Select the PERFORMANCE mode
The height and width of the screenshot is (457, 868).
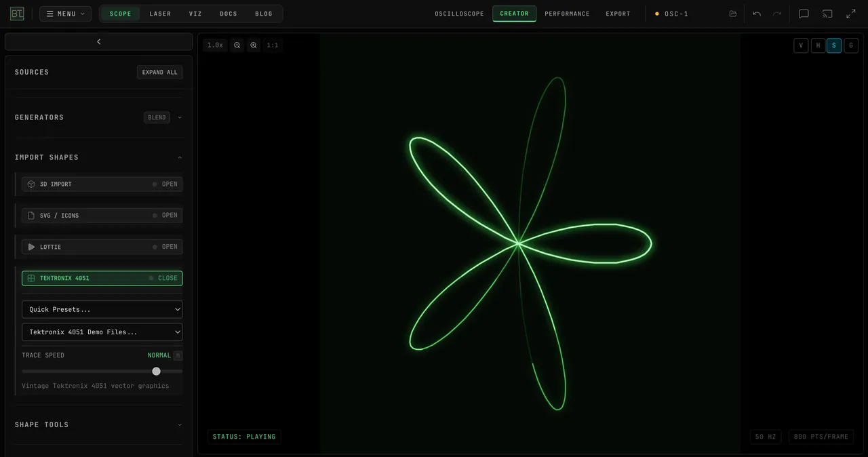568,14
